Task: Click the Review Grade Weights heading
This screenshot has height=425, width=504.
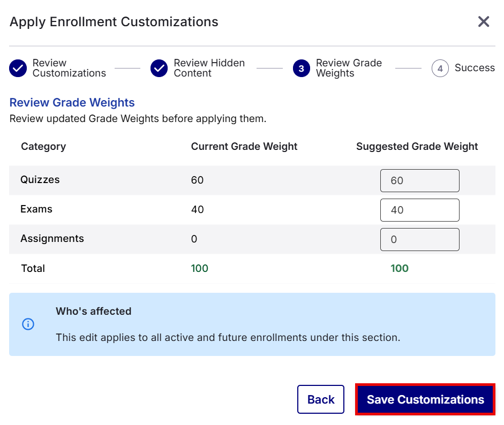Action: [72, 102]
